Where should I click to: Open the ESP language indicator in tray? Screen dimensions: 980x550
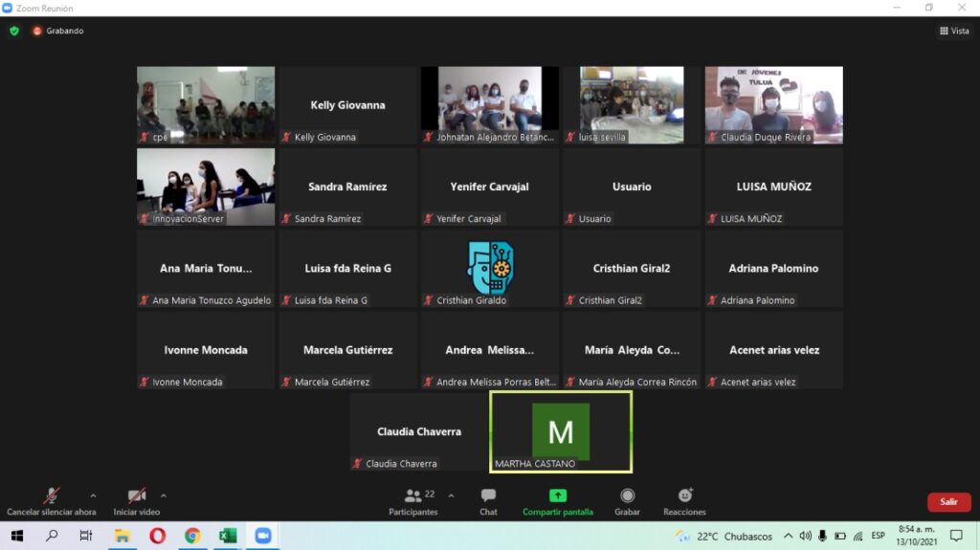pos(878,536)
